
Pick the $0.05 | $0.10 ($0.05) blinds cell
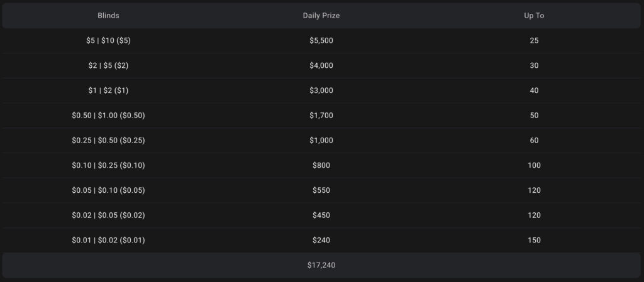point(108,190)
